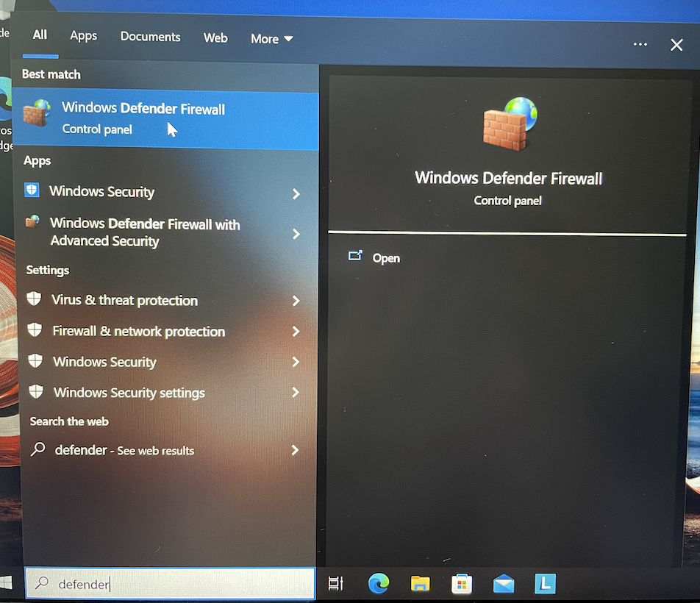This screenshot has height=603, width=700.
Task: Switch to the All tab
Action: (40, 35)
